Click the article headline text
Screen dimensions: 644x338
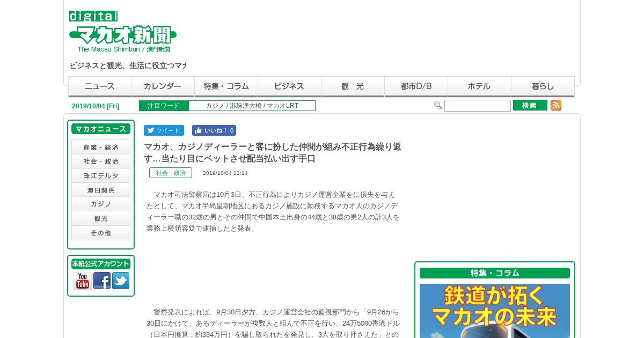(x=273, y=153)
